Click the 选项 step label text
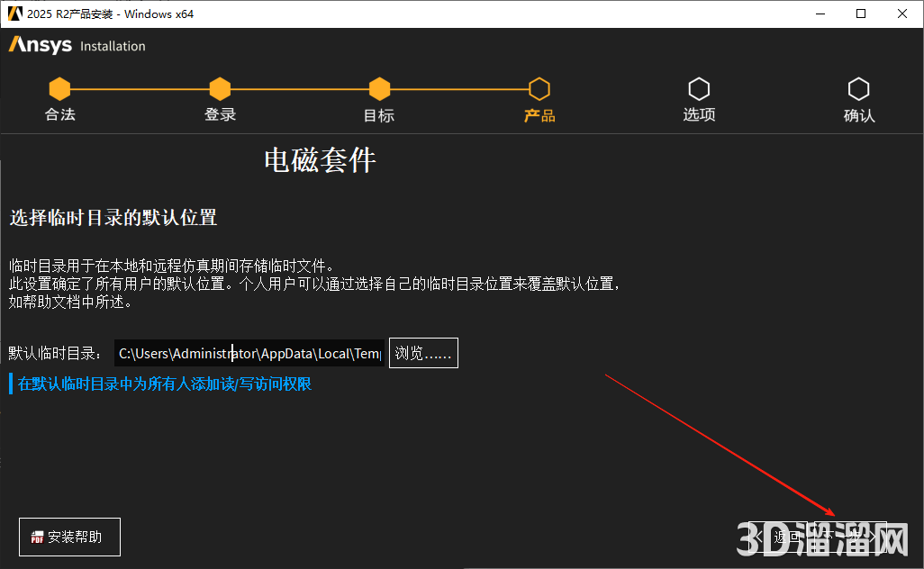 699,115
